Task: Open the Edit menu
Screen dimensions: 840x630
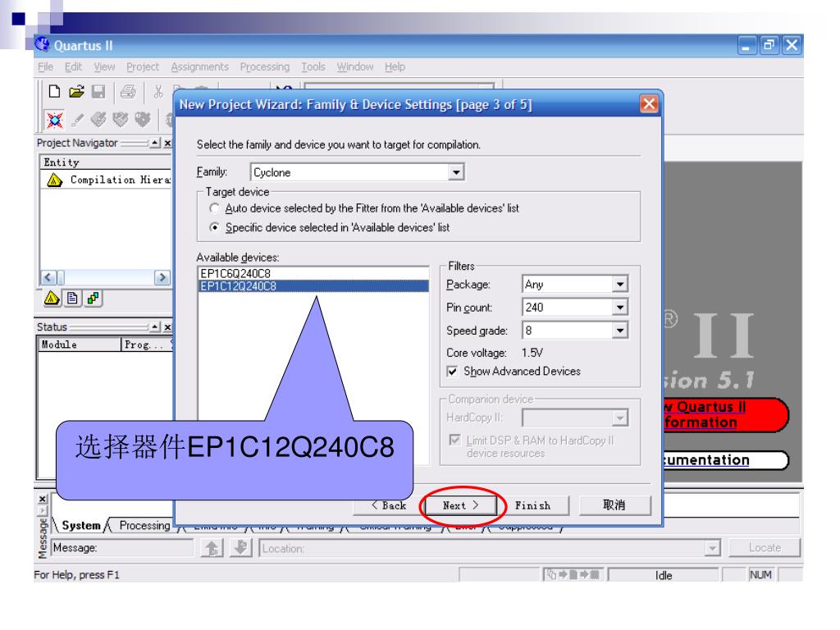Action: click(x=73, y=66)
